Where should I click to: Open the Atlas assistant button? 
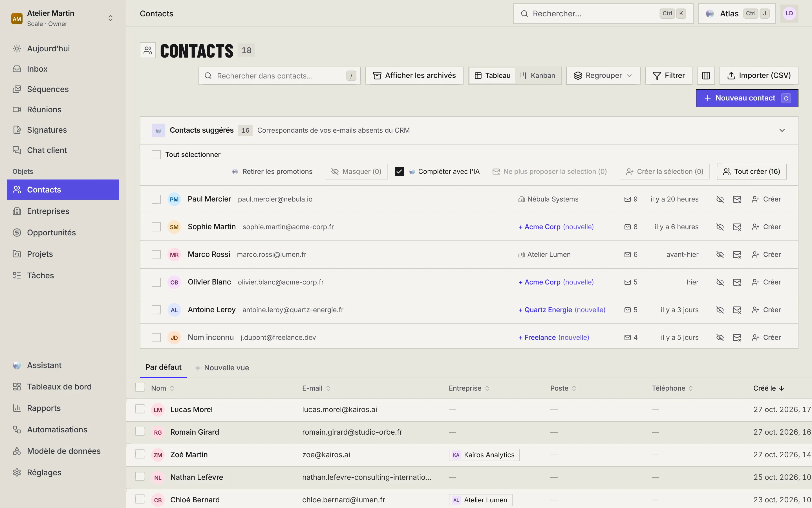[736, 14]
